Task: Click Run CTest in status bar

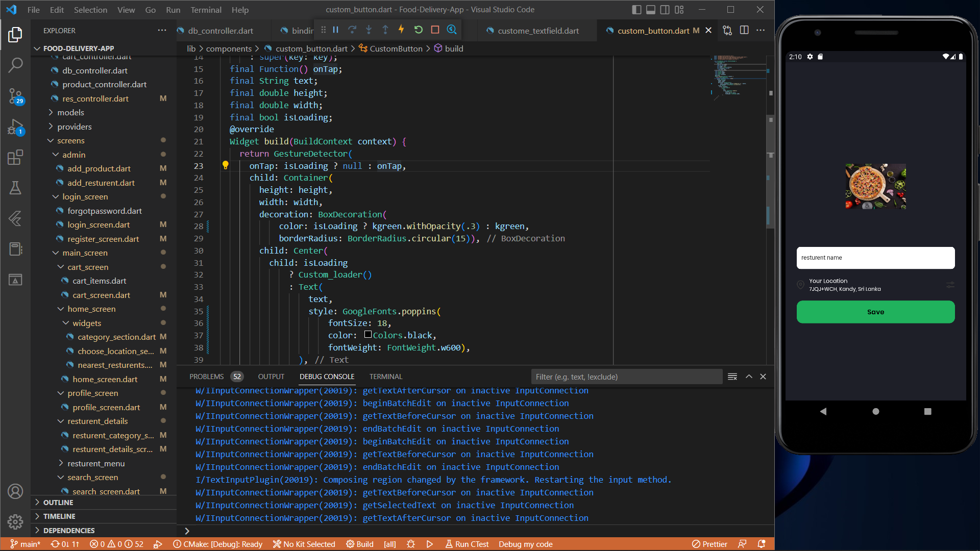Action: coord(467,544)
